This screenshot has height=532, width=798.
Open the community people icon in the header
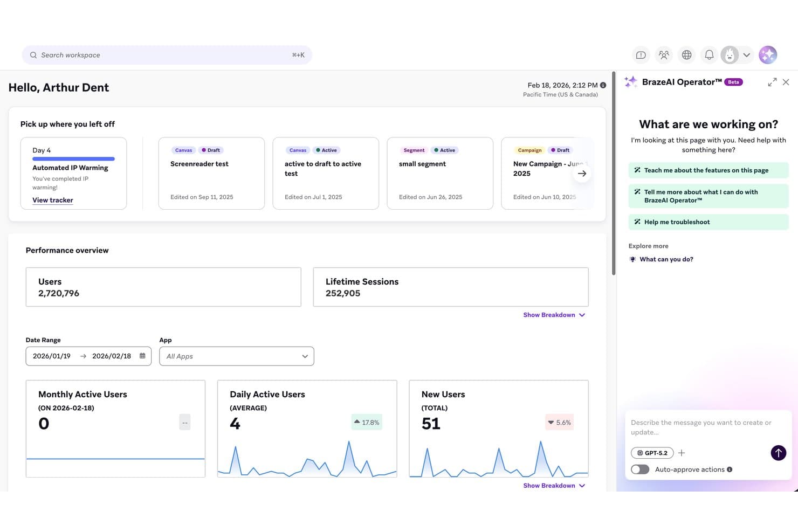coord(664,55)
